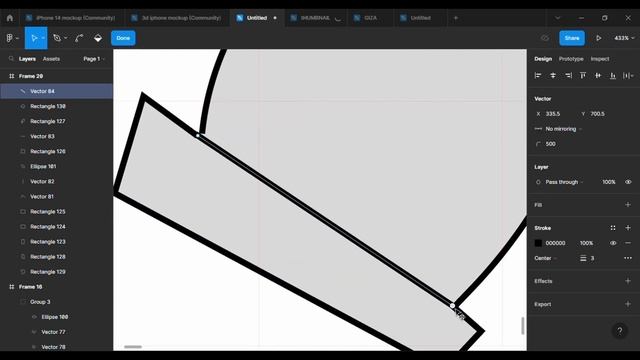Align left icon in Design panel
Viewport: 640px width, 360px height.
pos(538,76)
